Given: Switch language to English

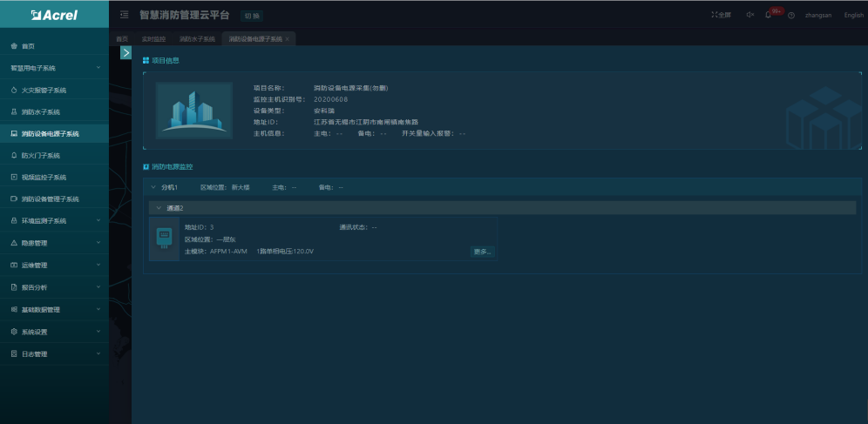Looking at the screenshot, I should point(853,15).
